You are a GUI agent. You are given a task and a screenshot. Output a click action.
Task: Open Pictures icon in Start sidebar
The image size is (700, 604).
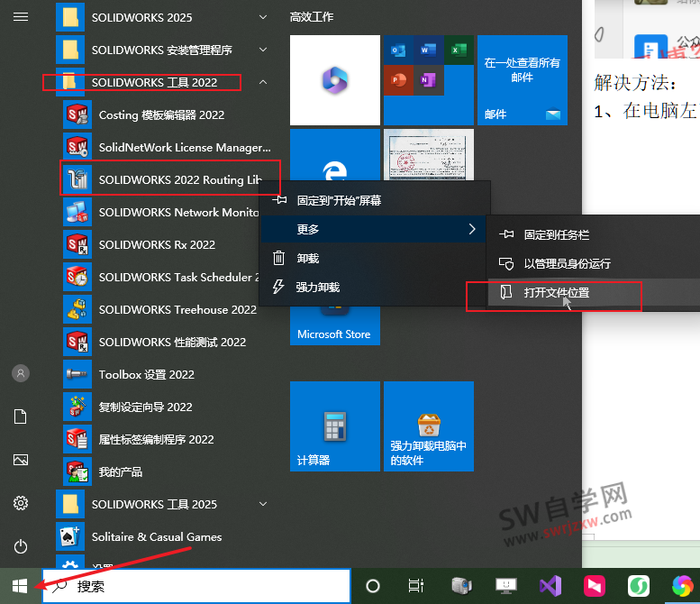[x=21, y=460]
